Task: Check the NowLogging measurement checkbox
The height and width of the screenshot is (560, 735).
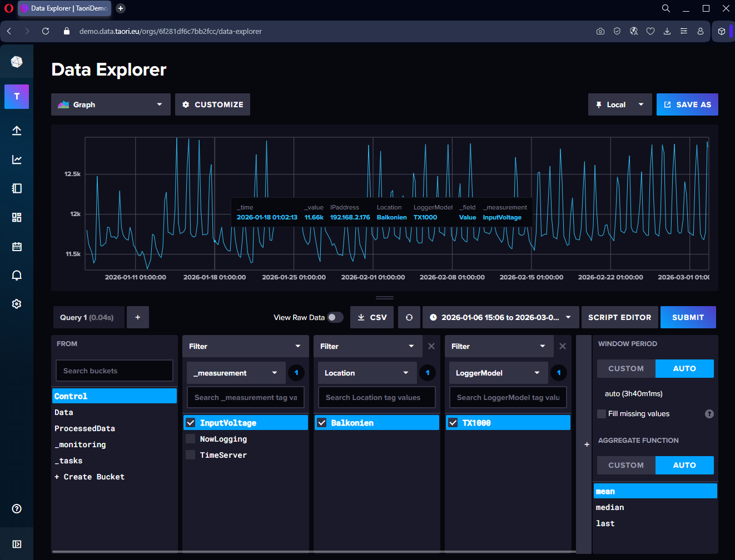Action: pos(191,439)
